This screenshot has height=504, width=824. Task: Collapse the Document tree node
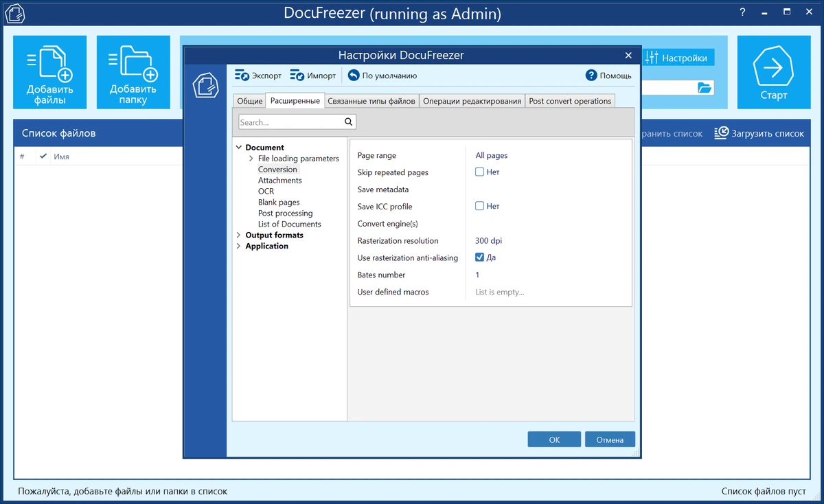[x=239, y=148]
